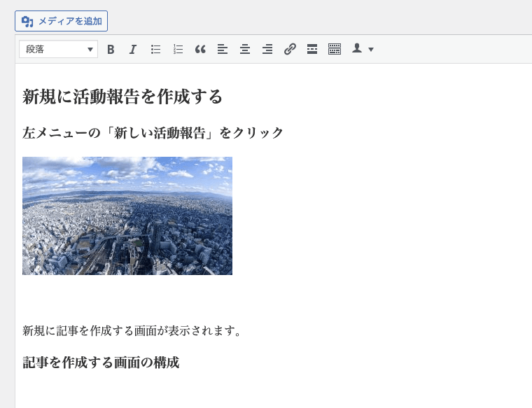
Task: Click heading 新規に活動報告を作成する
Action: [x=122, y=97]
